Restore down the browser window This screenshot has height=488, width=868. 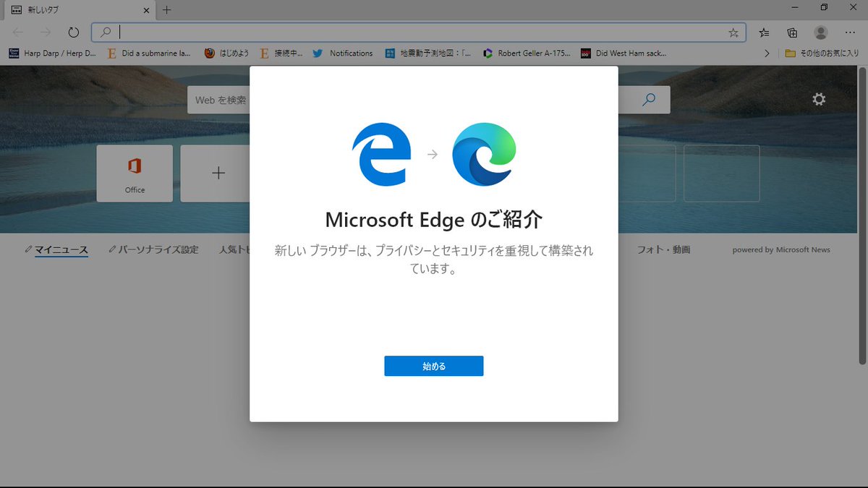click(x=824, y=7)
